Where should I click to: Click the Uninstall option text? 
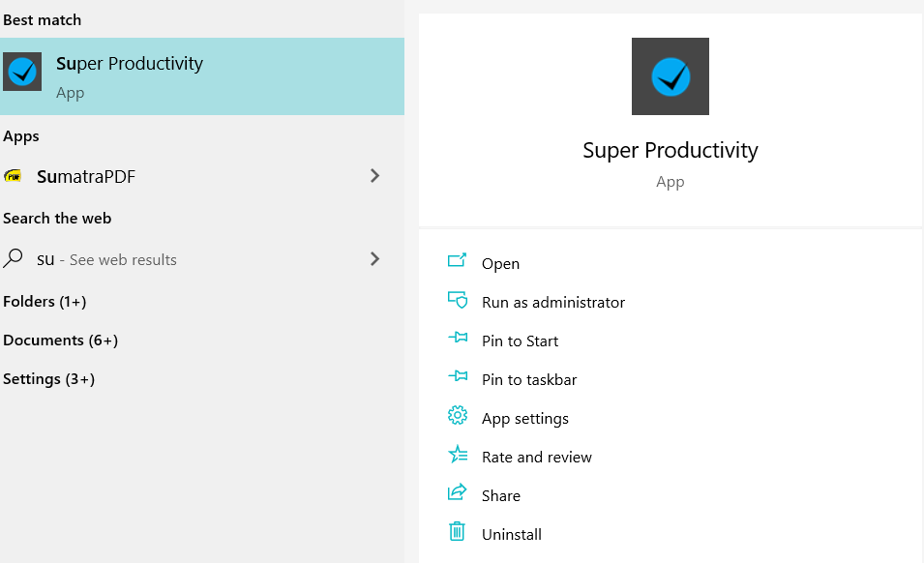tap(512, 533)
